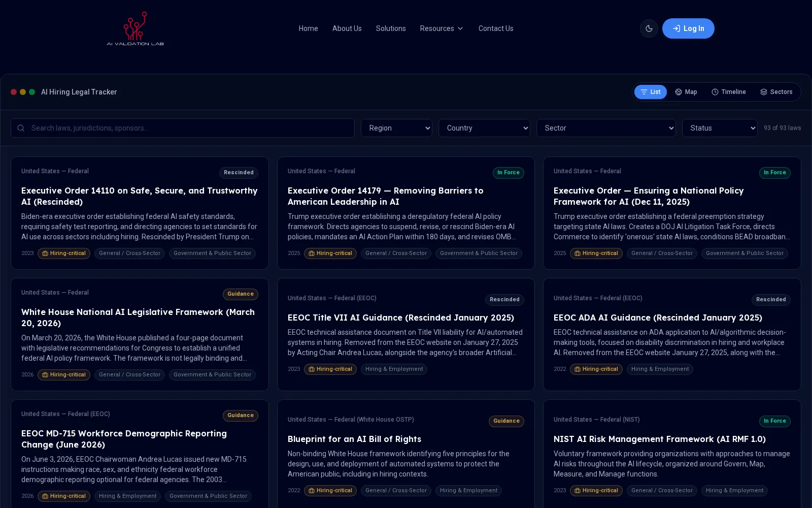Click the Log In button

point(688,28)
